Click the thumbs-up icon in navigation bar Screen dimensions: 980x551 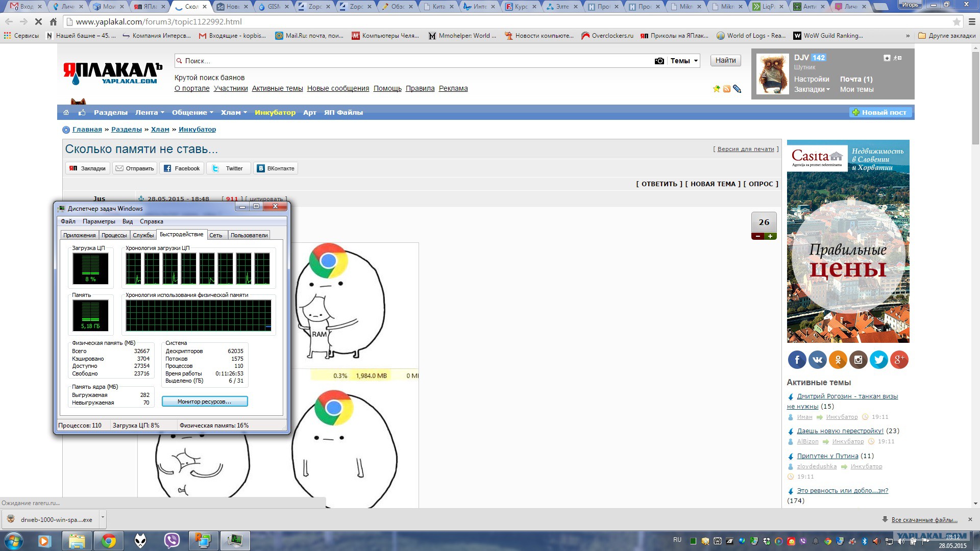[82, 112]
